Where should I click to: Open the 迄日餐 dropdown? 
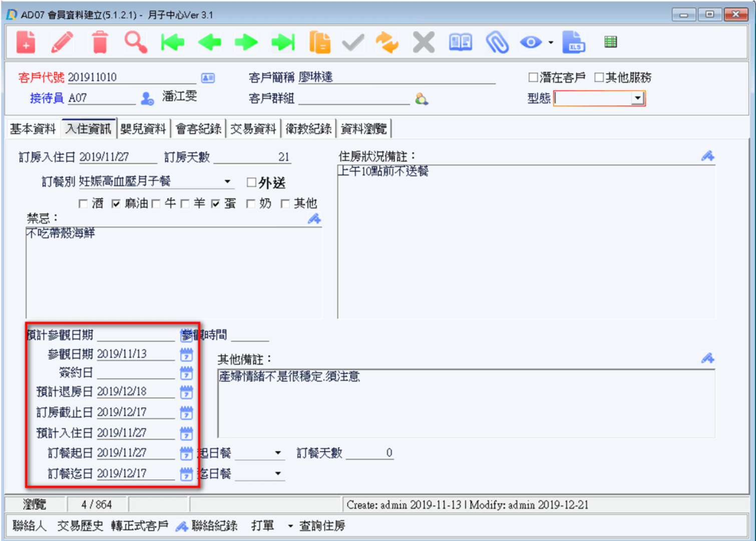tap(278, 474)
